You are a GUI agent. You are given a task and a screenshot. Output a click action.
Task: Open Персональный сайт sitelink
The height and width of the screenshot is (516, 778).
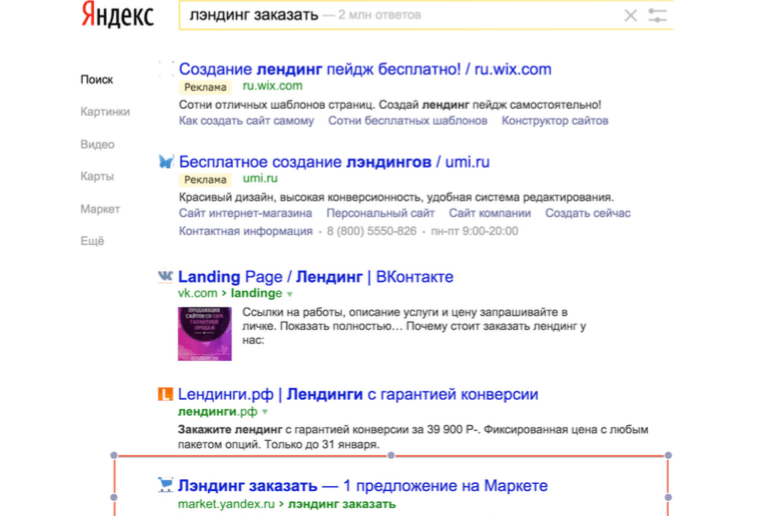[381, 213]
